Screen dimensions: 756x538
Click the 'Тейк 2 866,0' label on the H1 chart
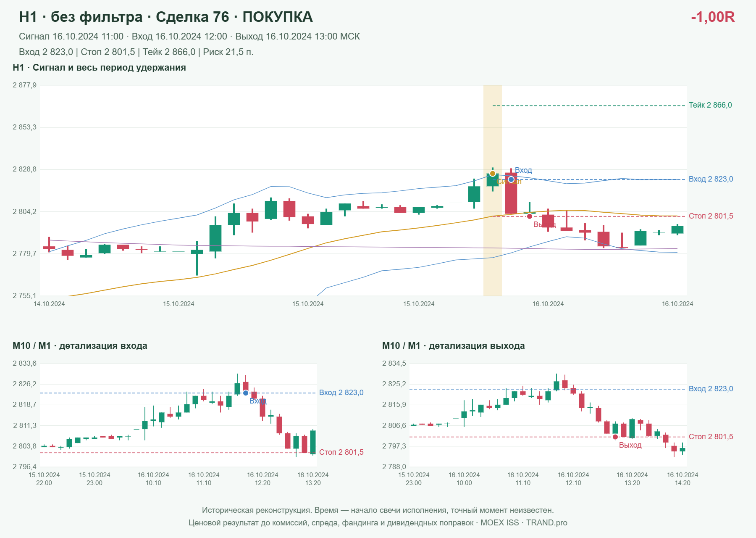710,105
